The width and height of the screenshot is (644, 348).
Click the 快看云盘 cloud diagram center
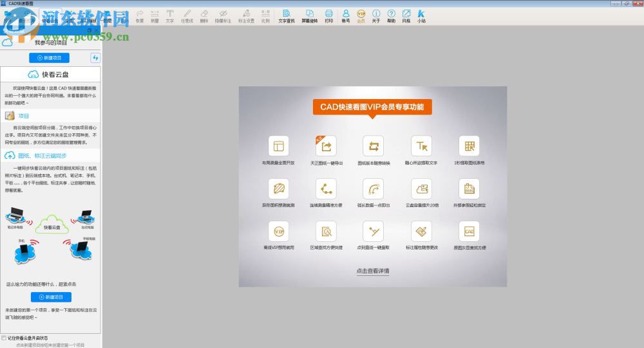52,225
